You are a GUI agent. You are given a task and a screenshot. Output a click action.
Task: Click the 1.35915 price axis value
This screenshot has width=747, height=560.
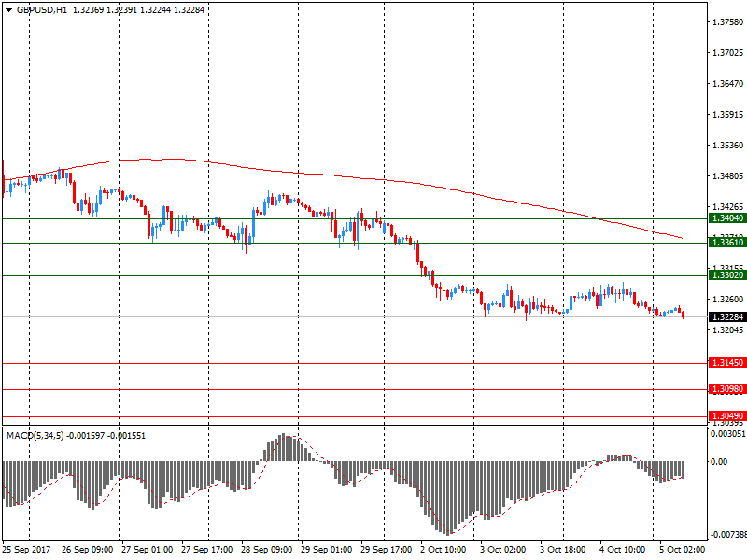pyautogui.click(x=727, y=115)
